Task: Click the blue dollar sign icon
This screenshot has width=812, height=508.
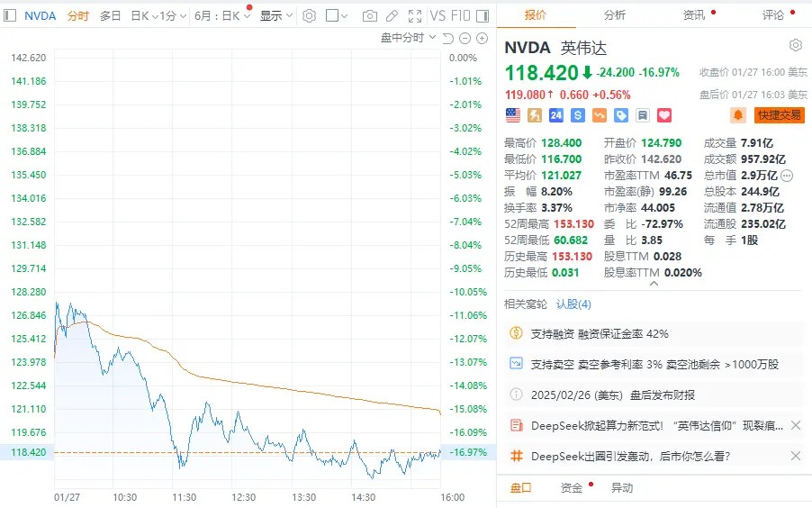Action: (x=578, y=115)
